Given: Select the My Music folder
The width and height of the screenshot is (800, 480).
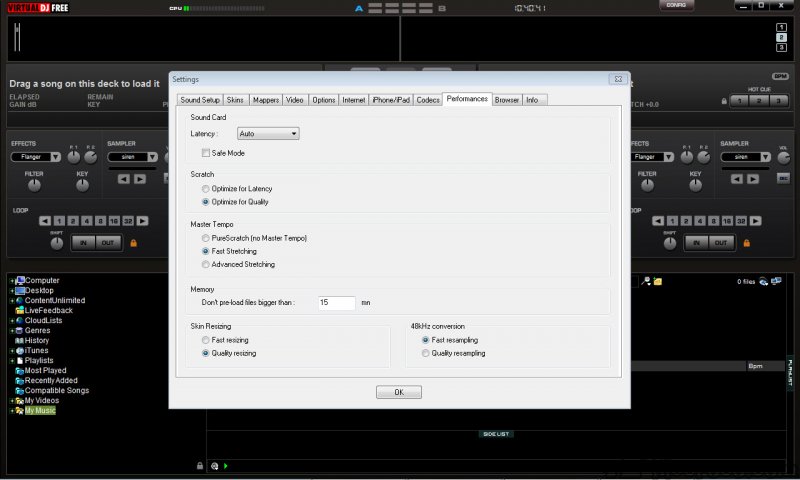Looking at the screenshot, I should [x=40, y=411].
